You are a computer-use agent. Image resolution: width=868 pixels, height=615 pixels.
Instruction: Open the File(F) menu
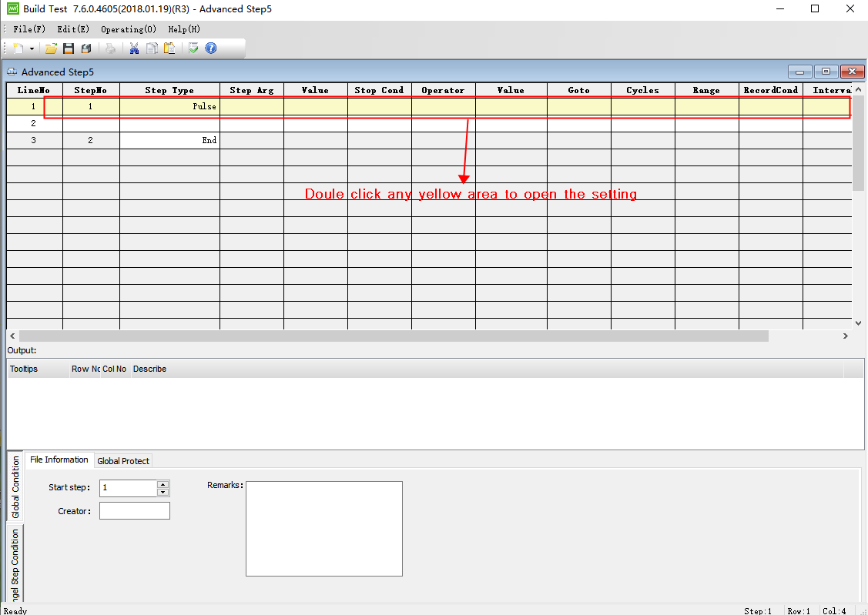29,29
